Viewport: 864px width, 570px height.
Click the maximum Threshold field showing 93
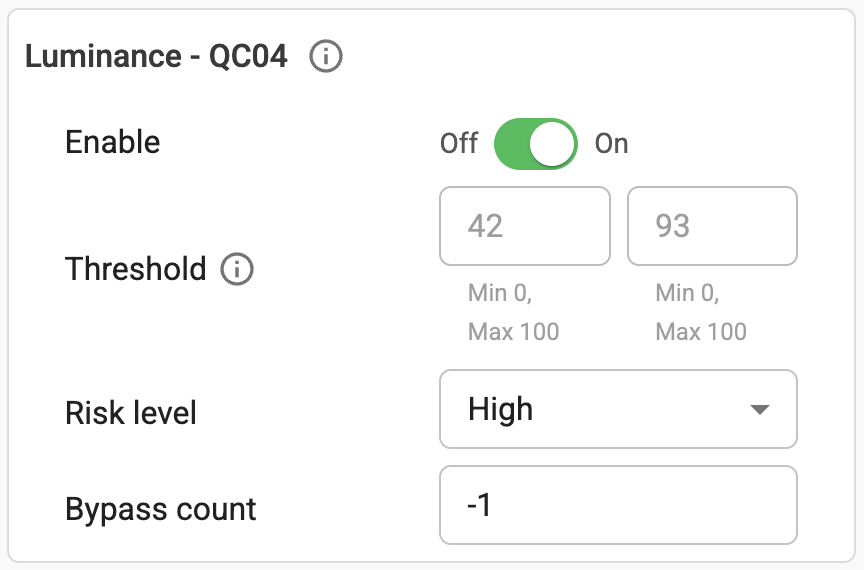(x=712, y=226)
